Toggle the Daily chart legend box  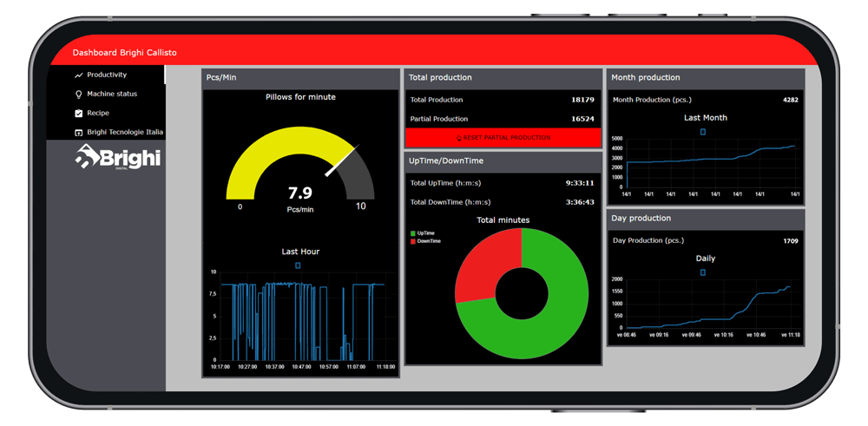pyautogui.click(x=703, y=272)
